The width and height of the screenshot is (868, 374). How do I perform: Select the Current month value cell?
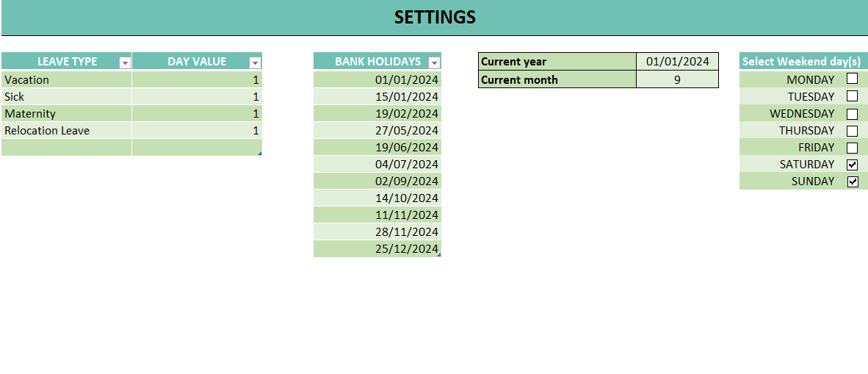pyautogui.click(x=677, y=79)
